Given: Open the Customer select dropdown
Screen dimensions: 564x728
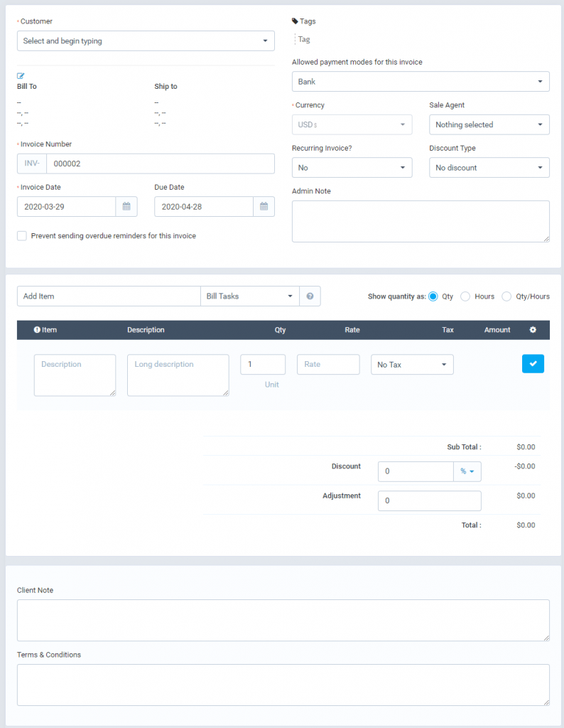Looking at the screenshot, I should coord(146,41).
